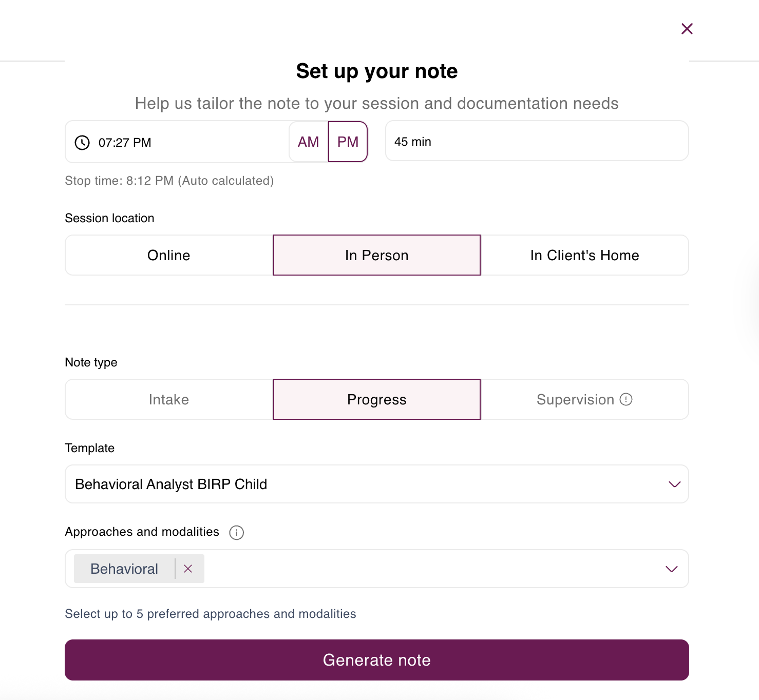
Task: Switch time period to PM
Action: (x=348, y=142)
